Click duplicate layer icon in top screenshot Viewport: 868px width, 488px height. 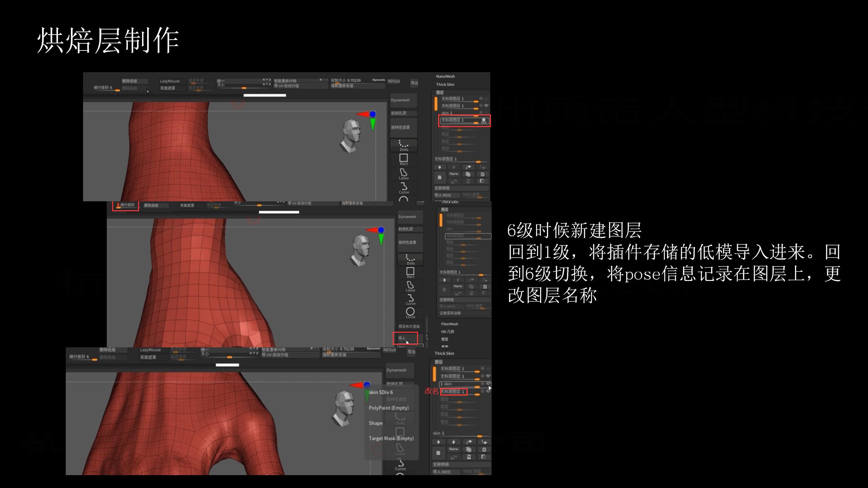pyautogui.click(x=468, y=174)
